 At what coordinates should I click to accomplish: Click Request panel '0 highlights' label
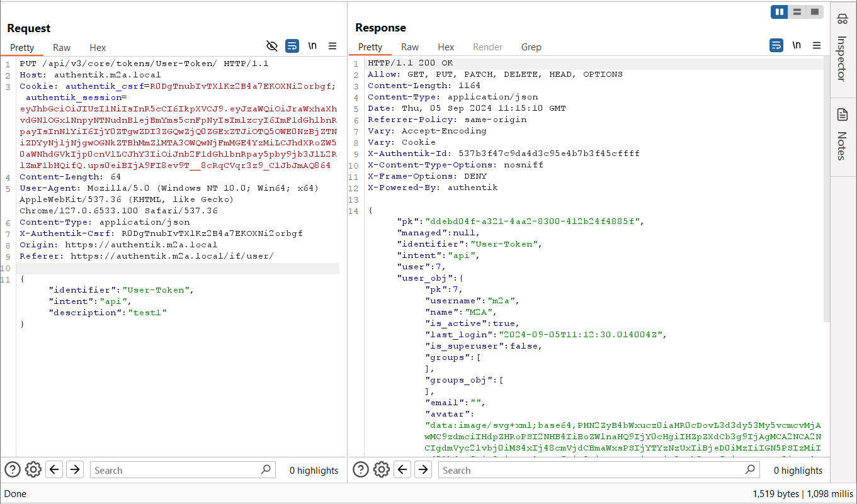314,470
